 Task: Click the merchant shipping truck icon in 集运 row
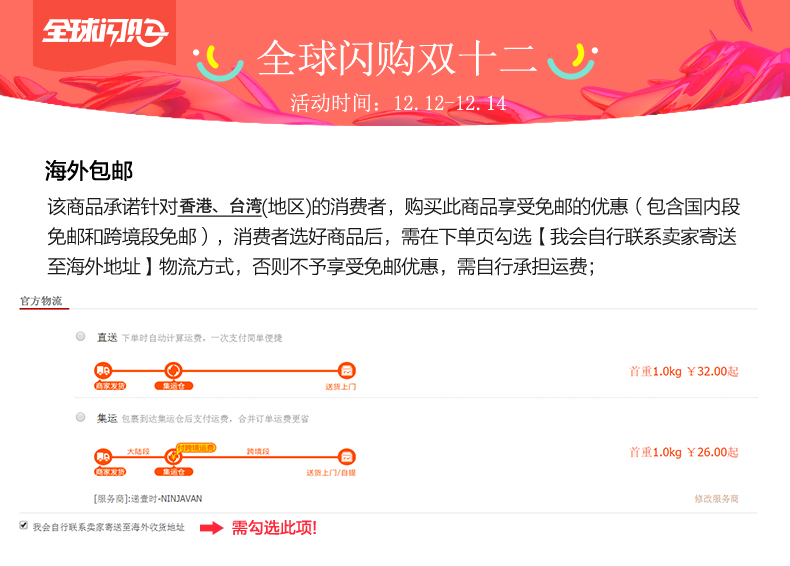click(x=103, y=457)
